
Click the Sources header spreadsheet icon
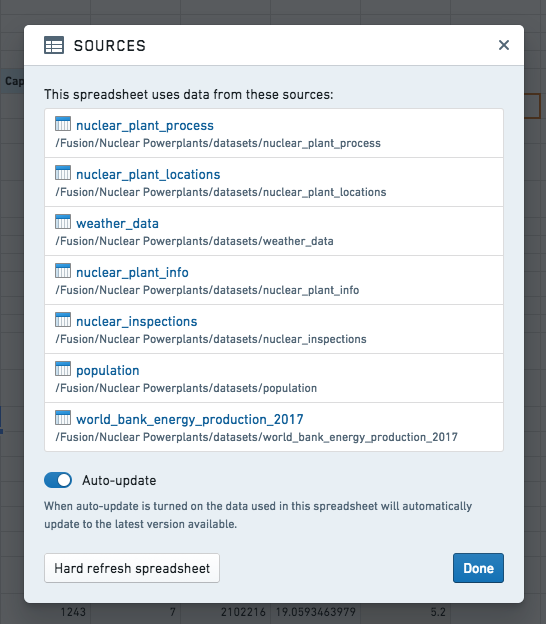54,45
